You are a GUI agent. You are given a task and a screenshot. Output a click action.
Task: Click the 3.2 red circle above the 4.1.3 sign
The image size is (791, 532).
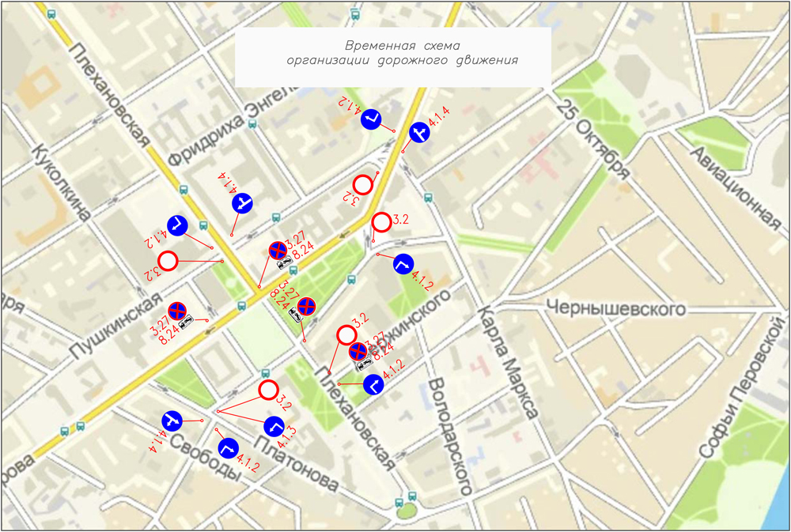pyautogui.click(x=268, y=390)
